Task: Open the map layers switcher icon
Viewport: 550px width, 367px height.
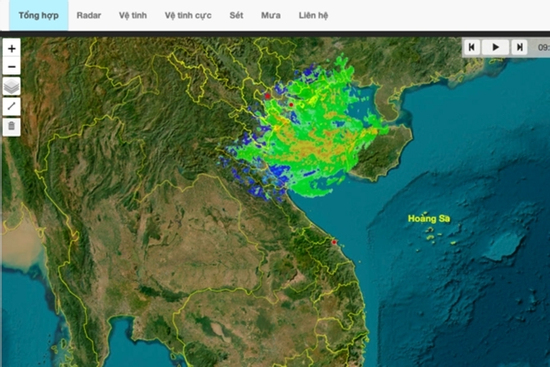Action: coord(12,86)
